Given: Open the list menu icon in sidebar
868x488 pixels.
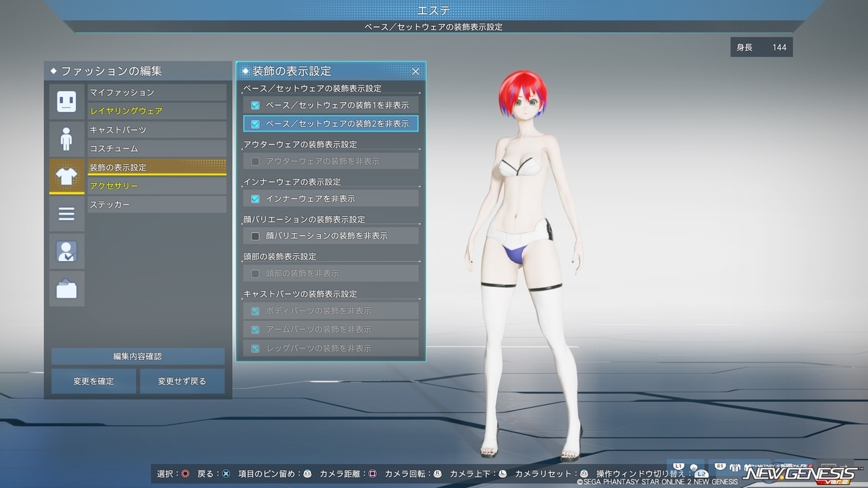Looking at the screenshot, I should coord(67,214).
